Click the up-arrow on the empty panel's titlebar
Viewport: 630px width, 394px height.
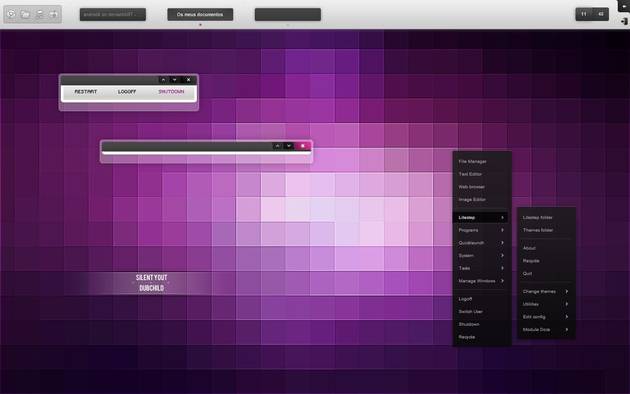tap(277, 146)
